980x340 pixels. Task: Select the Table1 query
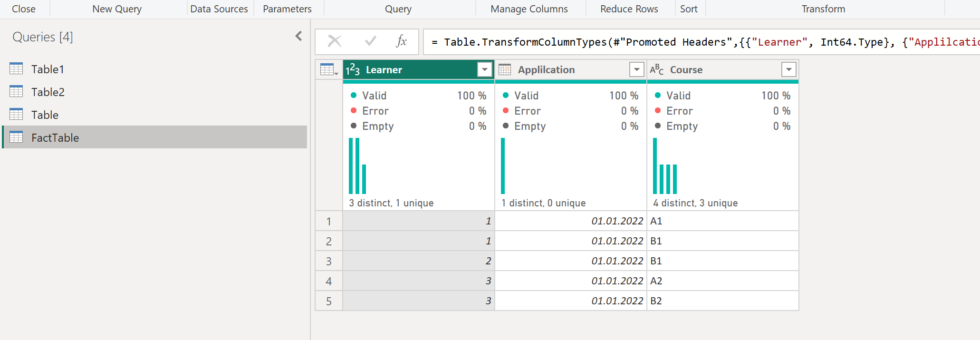tap(155, 68)
